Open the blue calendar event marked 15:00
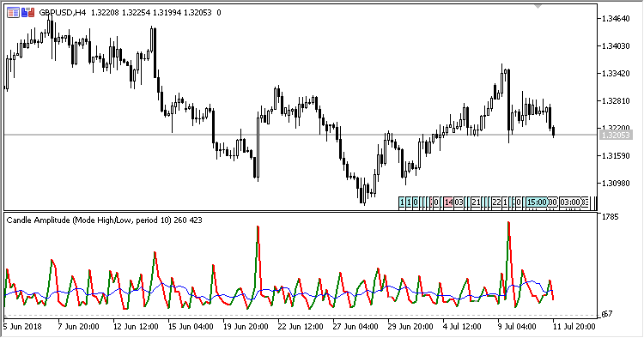644x338 pixels. click(537, 202)
